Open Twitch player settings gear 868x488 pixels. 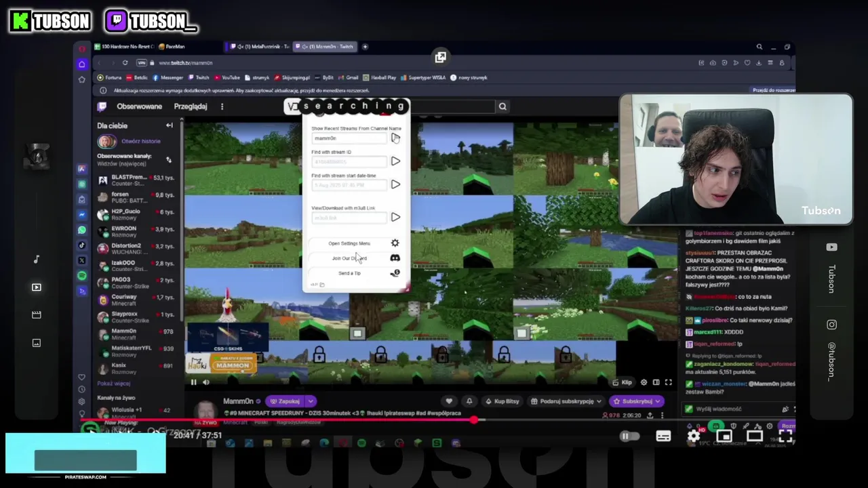(x=644, y=382)
